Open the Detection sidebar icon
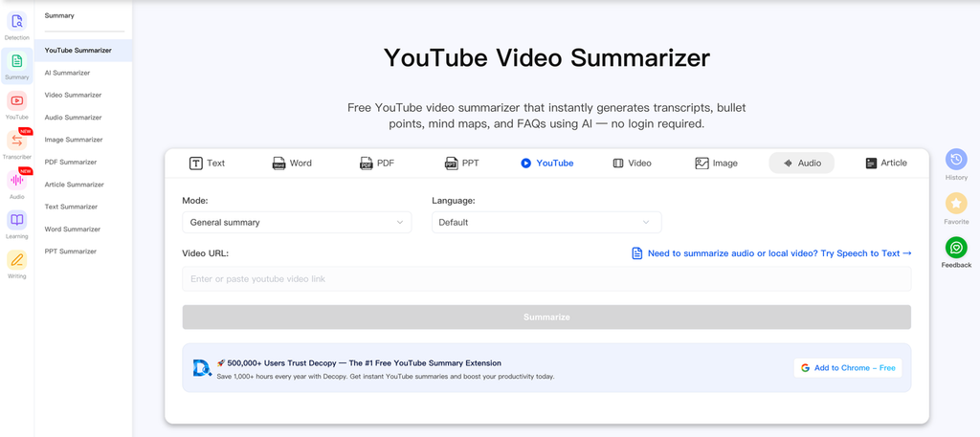The image size is (980, 437). pos(17,21)
